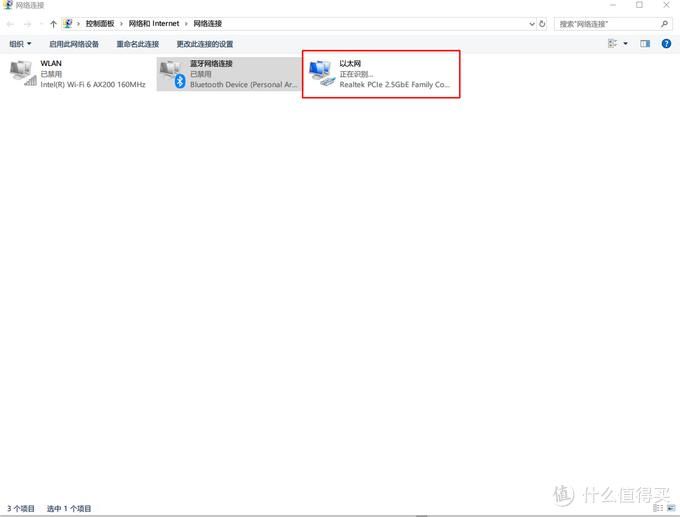Viewport: 680px width, 517px height.
Task: Expand the chevron after 网络和 Internet
Action: tap(186, 24)
